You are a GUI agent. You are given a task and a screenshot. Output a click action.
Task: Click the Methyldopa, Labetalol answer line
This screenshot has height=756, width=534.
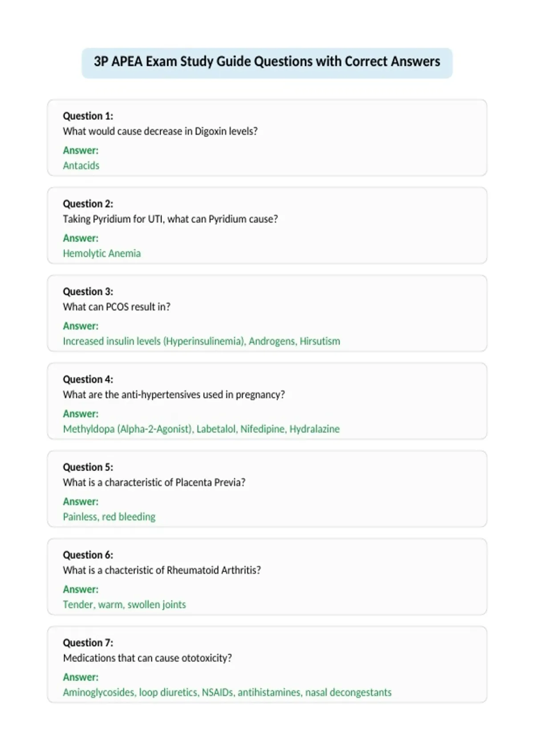coord(201,429)
